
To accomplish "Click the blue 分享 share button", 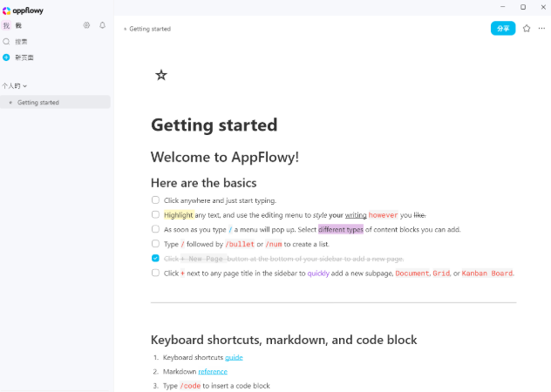I will point(502,29).
